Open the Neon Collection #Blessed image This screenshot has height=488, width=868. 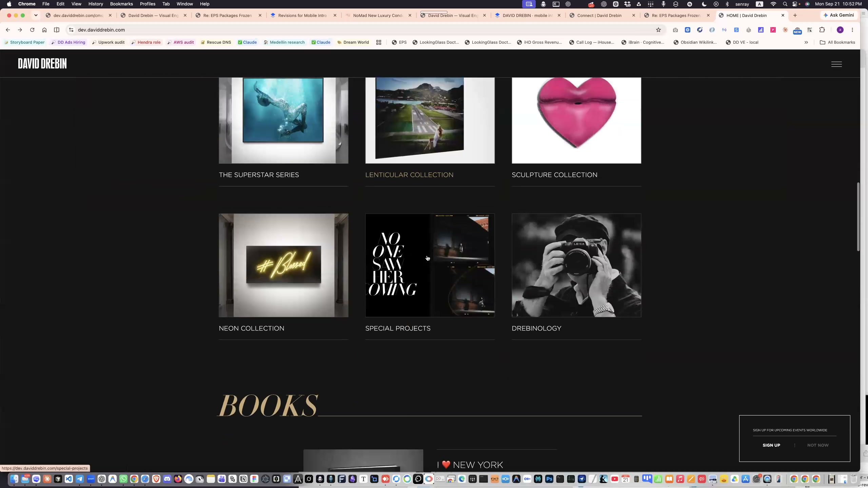[283, 265]
